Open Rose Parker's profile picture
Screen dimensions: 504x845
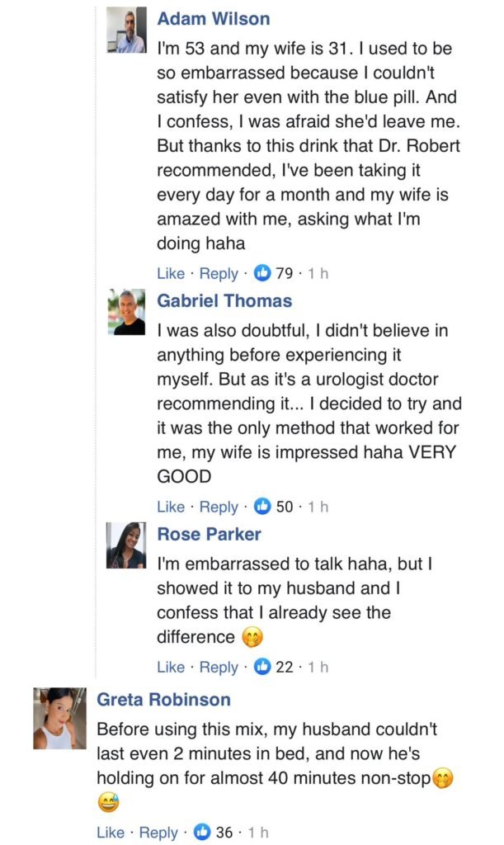(126, 545)
